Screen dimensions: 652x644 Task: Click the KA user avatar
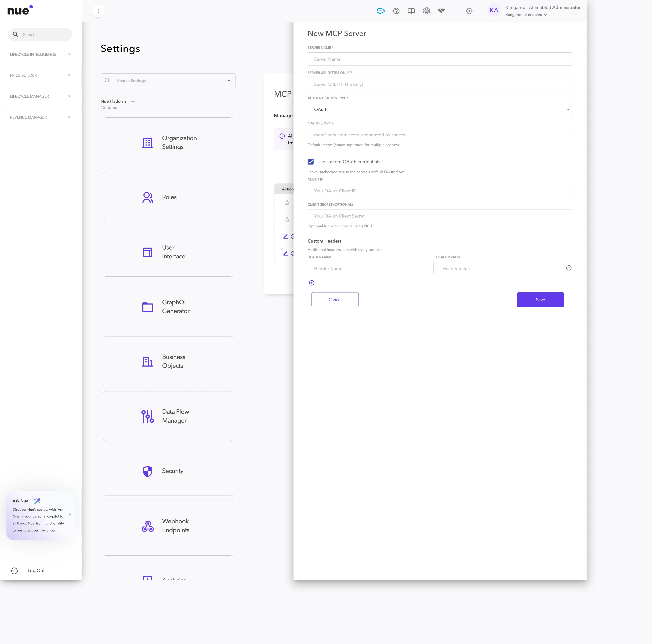[x=494, y=10]
